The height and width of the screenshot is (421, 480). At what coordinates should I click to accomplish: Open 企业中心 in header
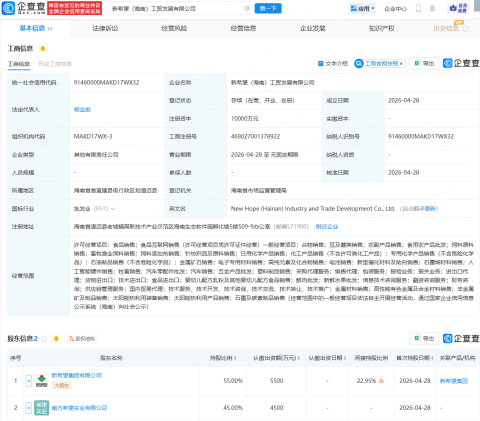click(395, 8)
